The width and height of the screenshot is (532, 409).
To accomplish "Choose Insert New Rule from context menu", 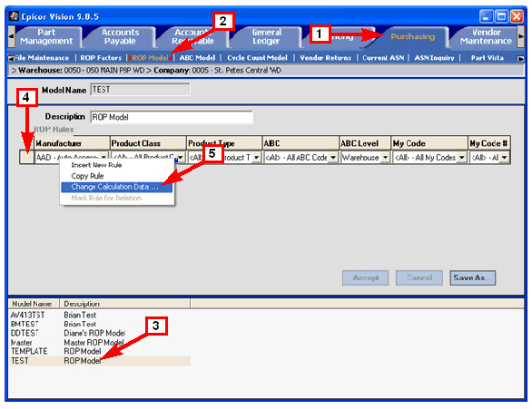I will point(117,165).
